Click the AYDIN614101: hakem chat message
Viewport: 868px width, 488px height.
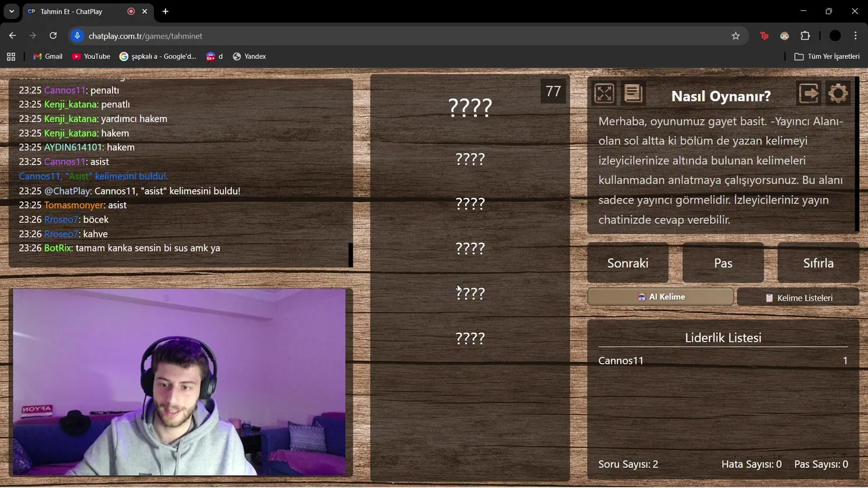pos(77,147)
